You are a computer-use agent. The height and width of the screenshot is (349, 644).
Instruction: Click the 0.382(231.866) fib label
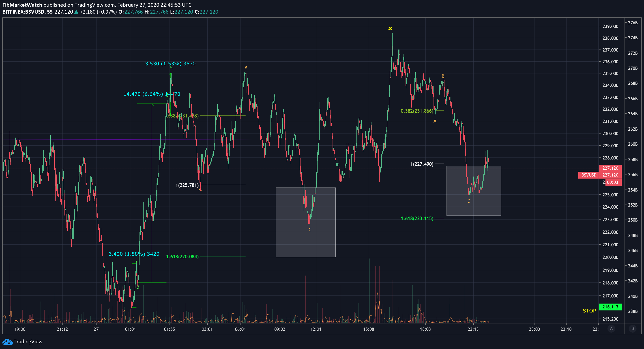click(x=417, y=111)
